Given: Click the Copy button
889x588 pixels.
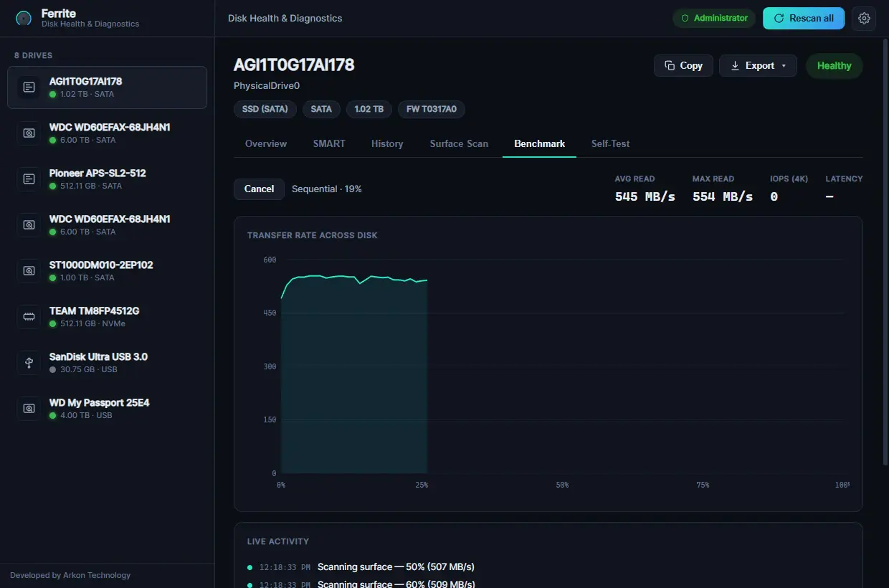Looking at the screenshot, I should 683,65.
